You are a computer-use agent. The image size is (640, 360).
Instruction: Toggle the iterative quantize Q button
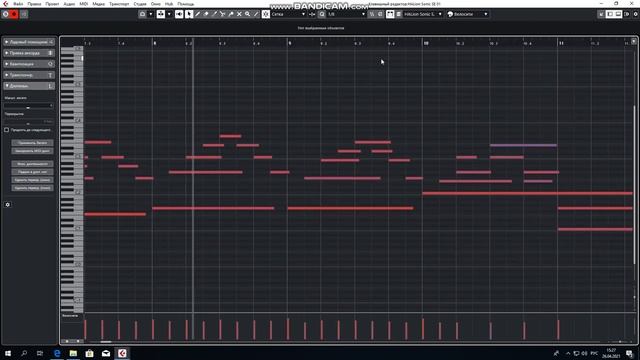pos(322,14)
